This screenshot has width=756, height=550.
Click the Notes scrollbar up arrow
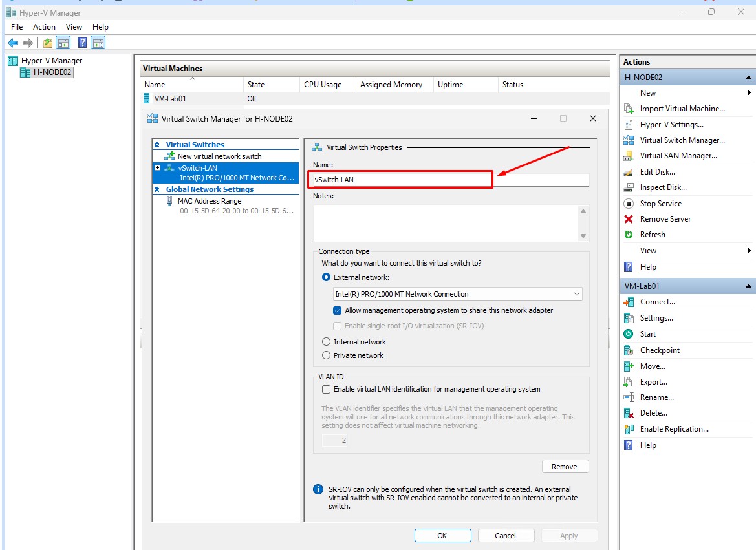click(x=583, y=211)
